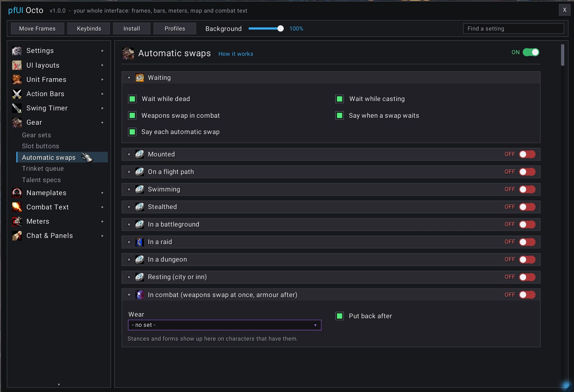Uncheck Wait while dead checkbox
Screen dimensions: 574x392
click(x=132, y=99)
